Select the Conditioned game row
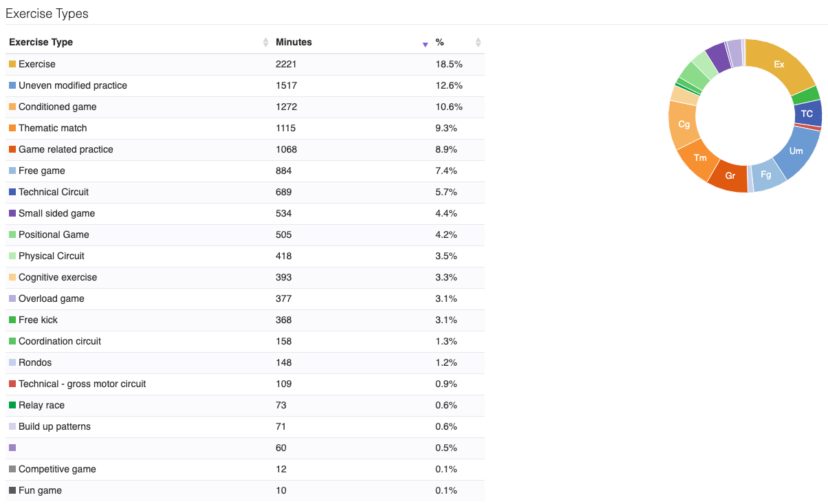 click(x=245, y=107)
